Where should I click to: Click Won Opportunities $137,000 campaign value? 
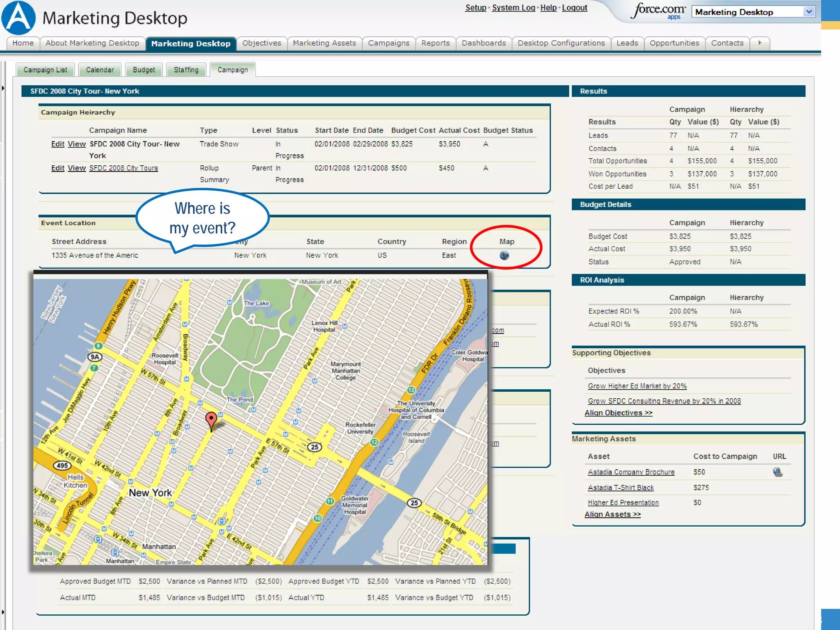[x=702, y=174]
